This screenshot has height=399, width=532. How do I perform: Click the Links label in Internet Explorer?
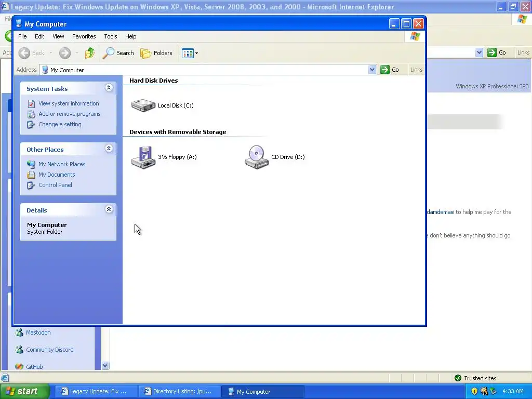tap(523, 52)
